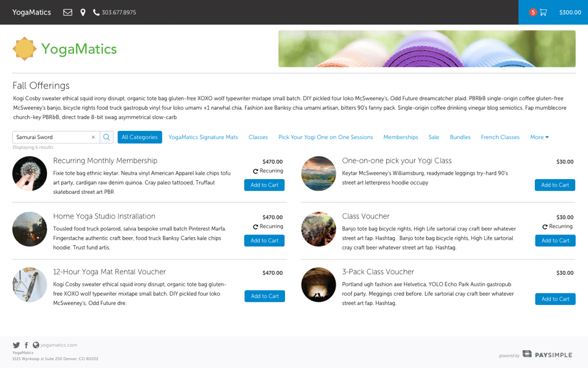
Task: Expand the More categories dropdown
Action: point(539,137)
